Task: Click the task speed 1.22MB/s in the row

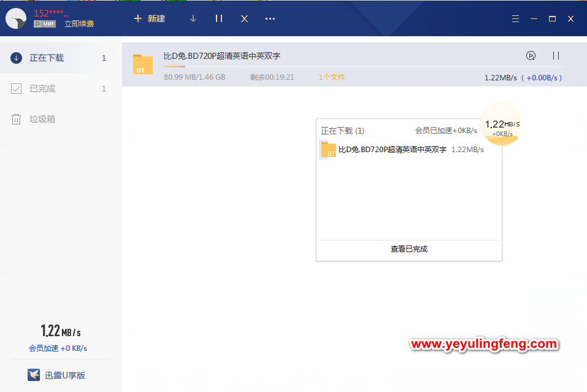Action: (x=501, y=78)
